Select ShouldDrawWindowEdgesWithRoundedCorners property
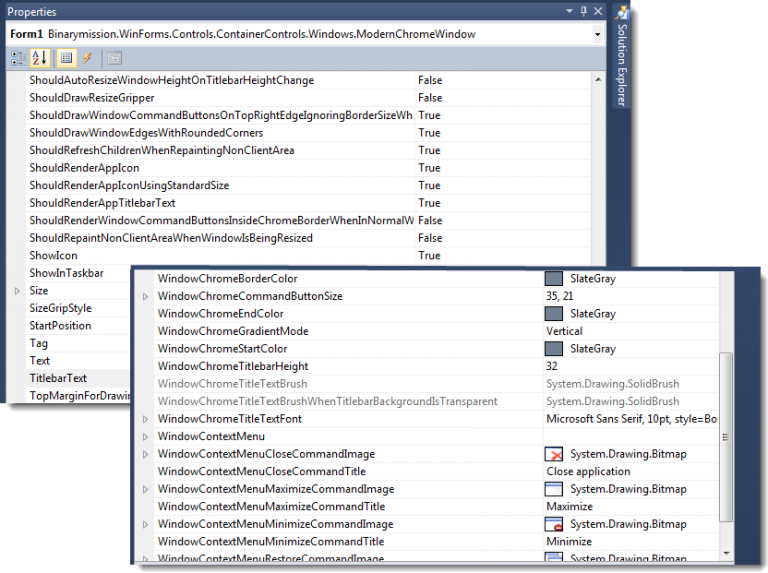The width and height of the screenshot is (768, 573). click(x=146, y=133)
